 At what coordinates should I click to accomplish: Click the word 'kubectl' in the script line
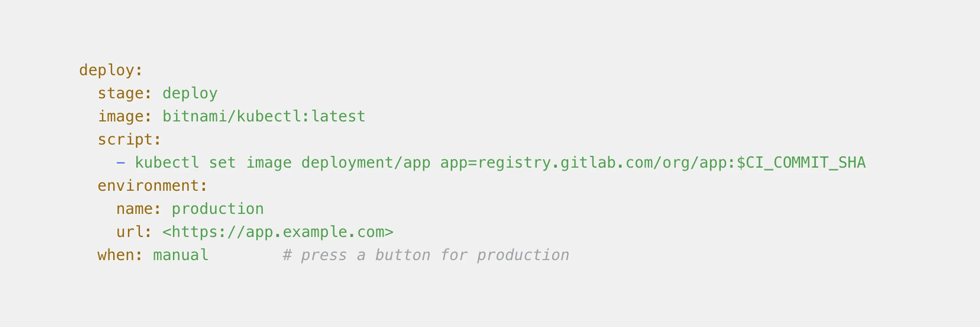(x=167, y=163)
